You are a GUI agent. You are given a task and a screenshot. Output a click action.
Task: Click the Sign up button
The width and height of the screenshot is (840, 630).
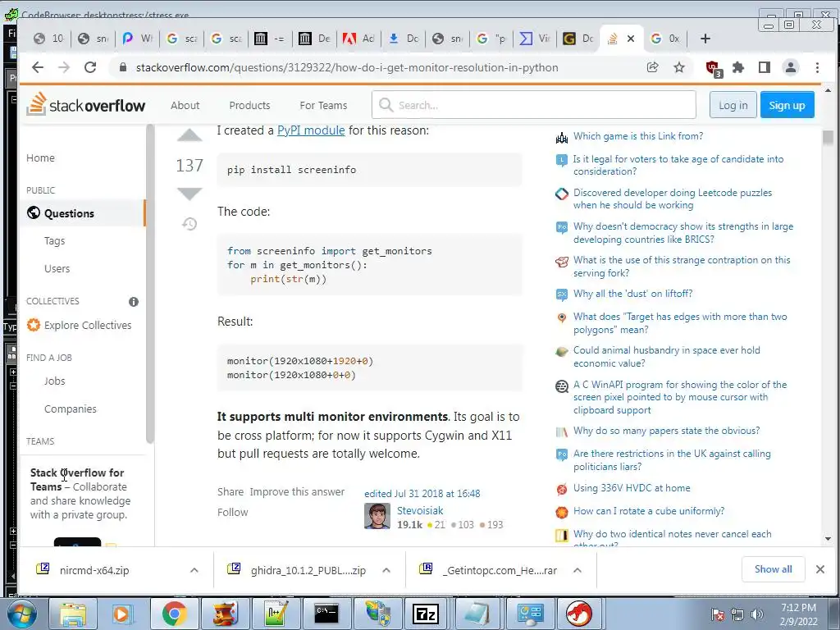tap(787, 105)
